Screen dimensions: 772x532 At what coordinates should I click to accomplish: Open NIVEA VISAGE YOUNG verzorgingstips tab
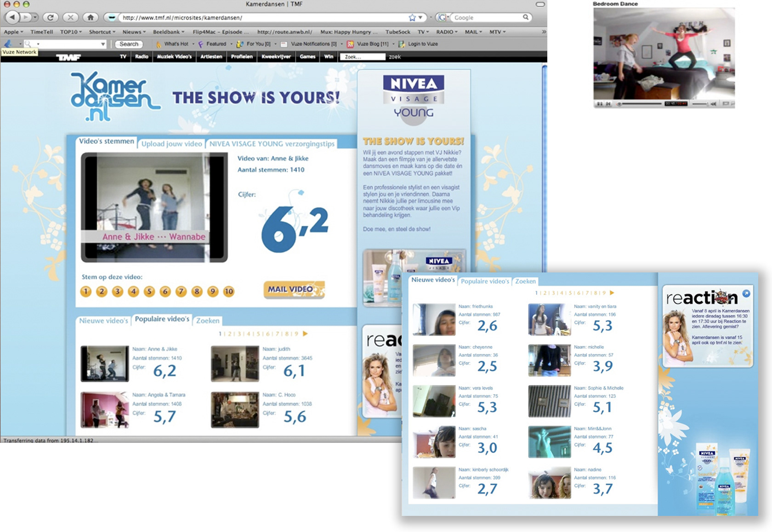tap(272, 144)
